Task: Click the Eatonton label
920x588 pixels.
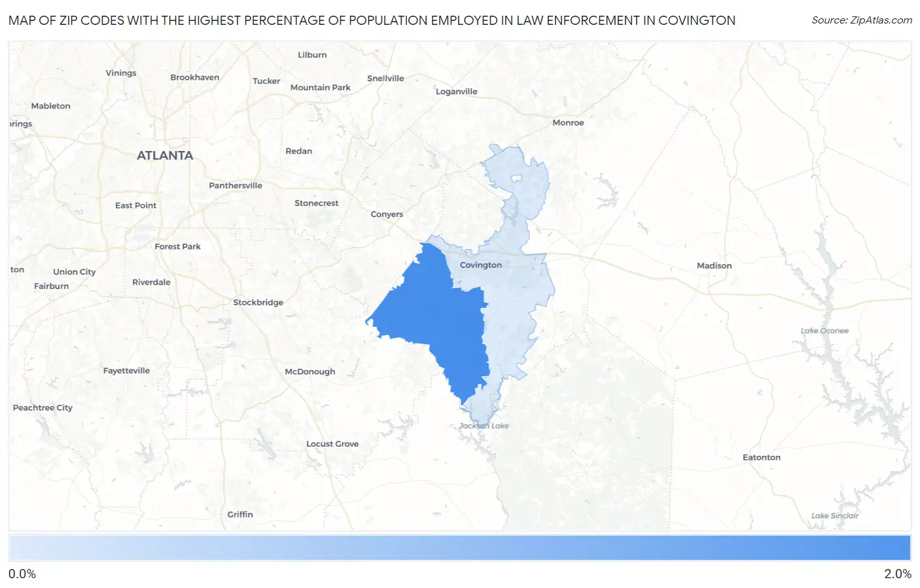Action: (762, 458)
